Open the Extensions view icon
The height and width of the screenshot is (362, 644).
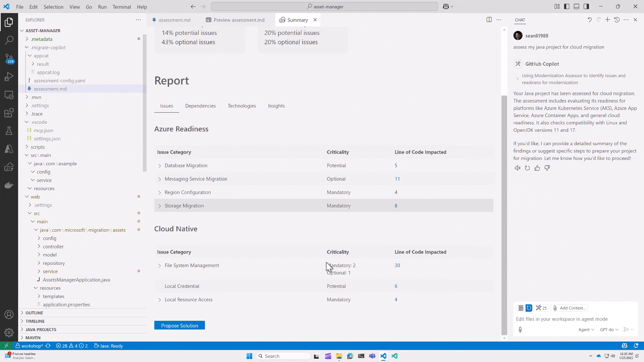[9, 113]
